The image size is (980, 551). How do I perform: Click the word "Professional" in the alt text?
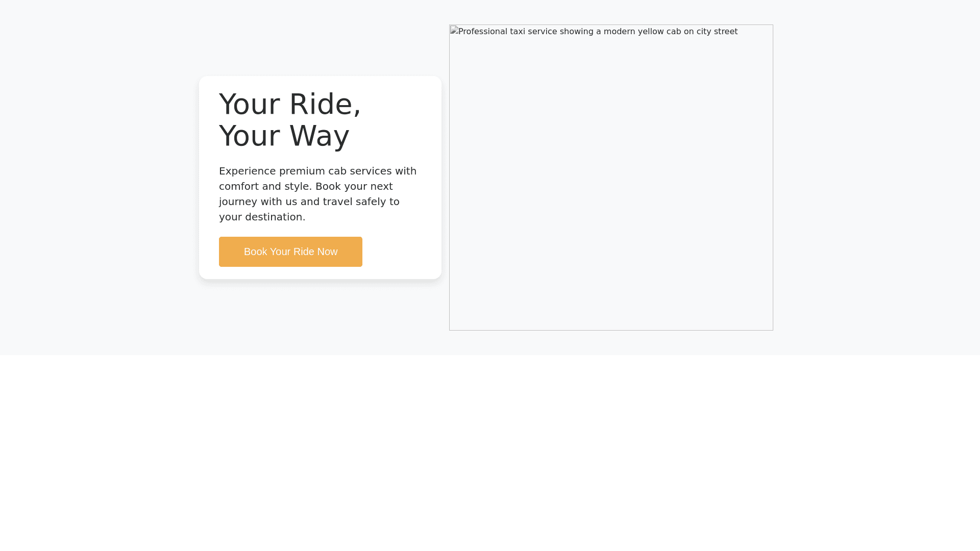pos(482,32)
